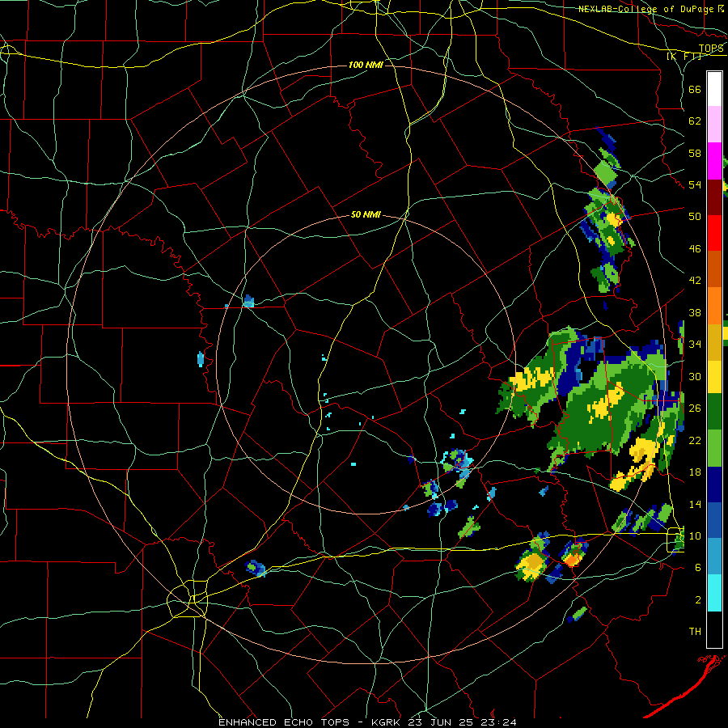Image resolution: width=728 pixels, height=728 pixels.
Task: Click the TOPS legend title
Action: [711, 49]
